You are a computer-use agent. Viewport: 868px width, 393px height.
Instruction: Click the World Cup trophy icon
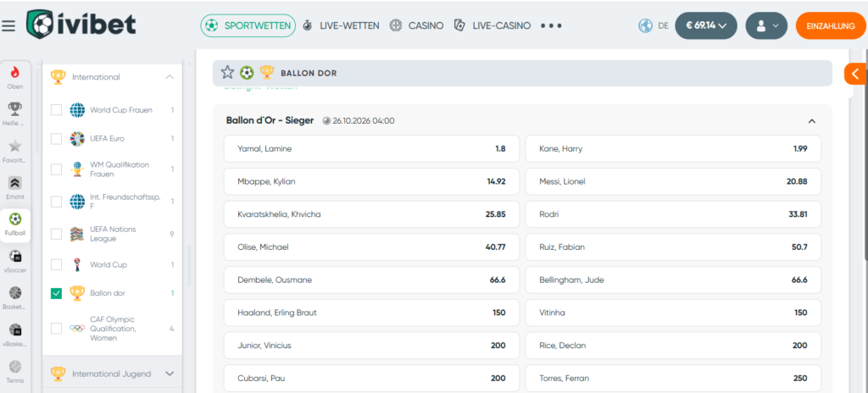77,264
